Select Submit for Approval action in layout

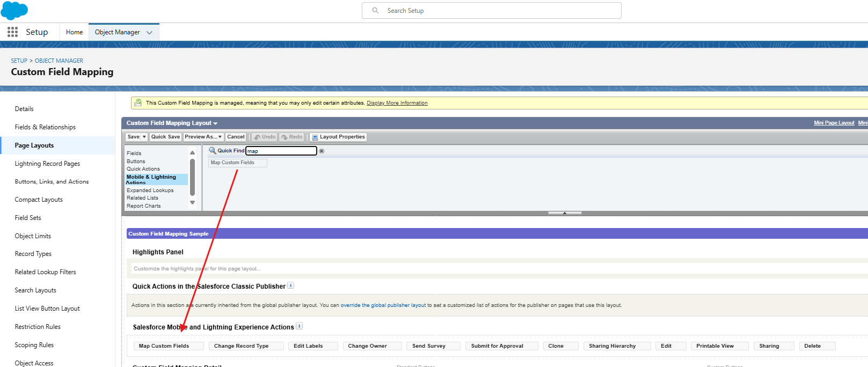tap(501, 346)
